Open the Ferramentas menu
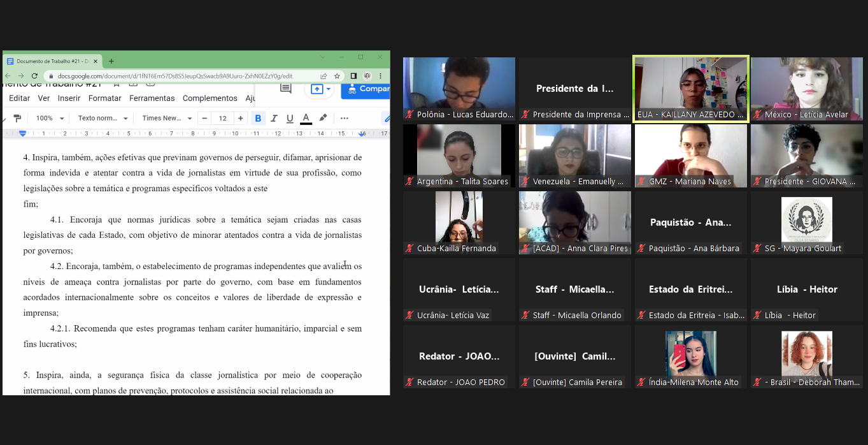 pos(152,98)
